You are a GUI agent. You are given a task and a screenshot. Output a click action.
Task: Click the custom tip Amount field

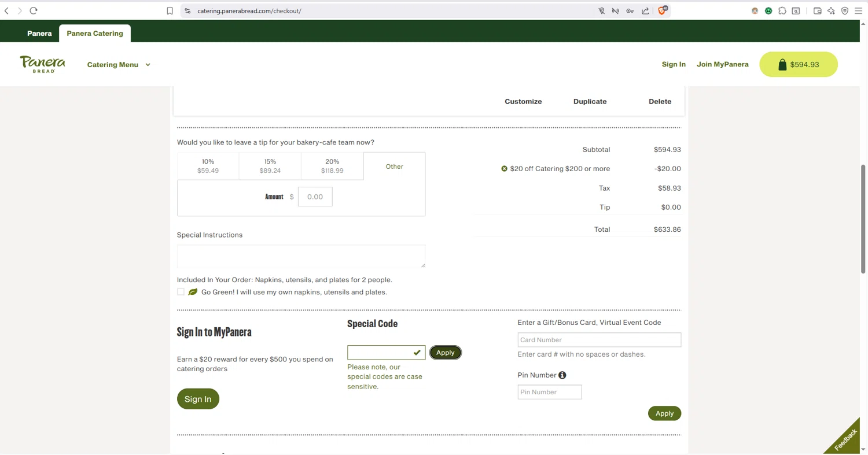click(315, 197)
